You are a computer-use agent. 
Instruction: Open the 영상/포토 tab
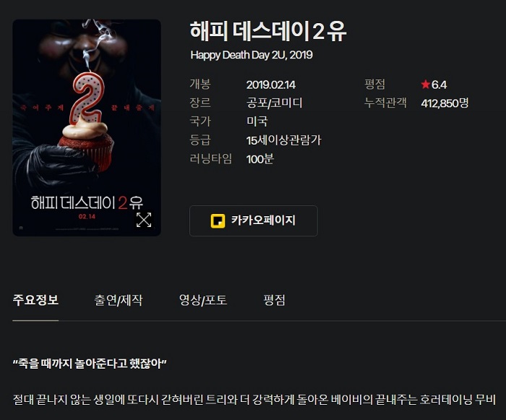[203, 300]
